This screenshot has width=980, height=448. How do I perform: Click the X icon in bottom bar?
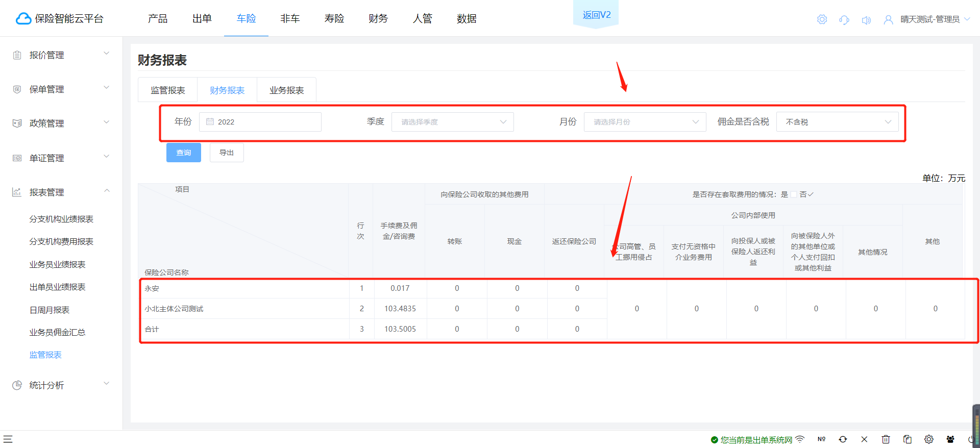[864, 439]
